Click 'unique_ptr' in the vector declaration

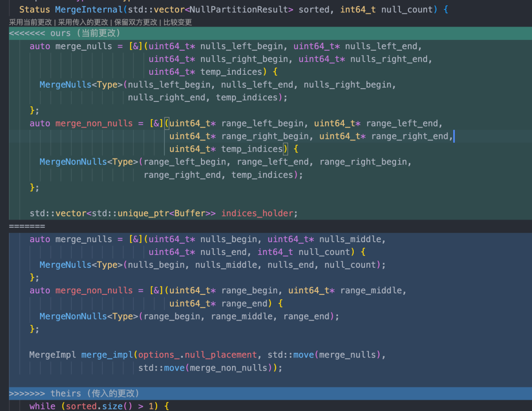(143, 213)
